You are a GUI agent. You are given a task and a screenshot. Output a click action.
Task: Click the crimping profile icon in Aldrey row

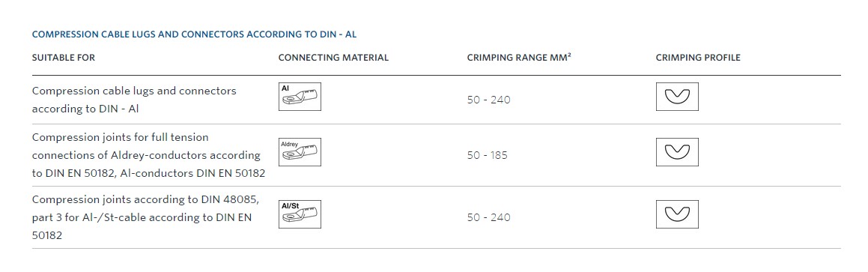coord(677,152)
